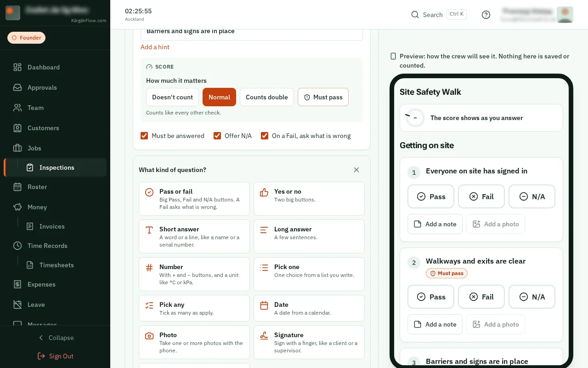Screen dimensions: 588x368
Task: Click the Time Records clock icon
Action: 17,246
